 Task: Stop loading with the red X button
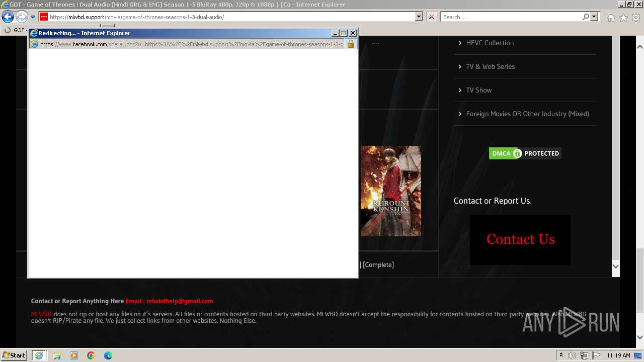[431, 17]
